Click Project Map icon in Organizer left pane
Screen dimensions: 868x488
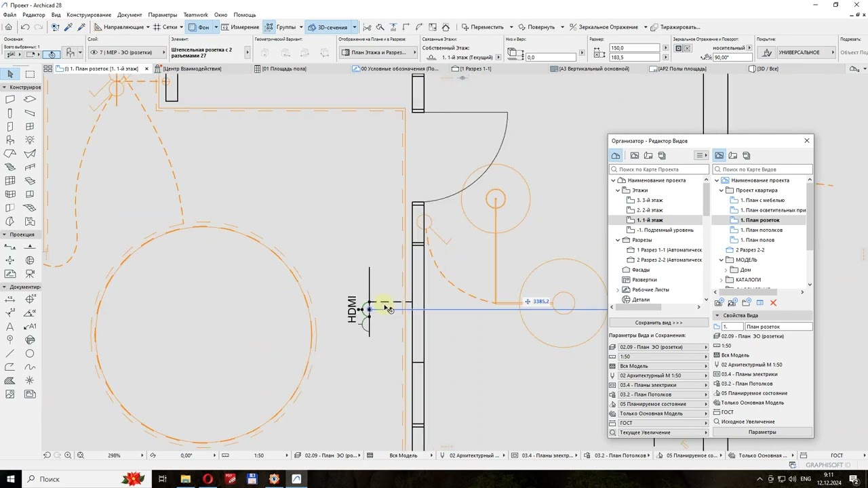(x=616, y=155)
